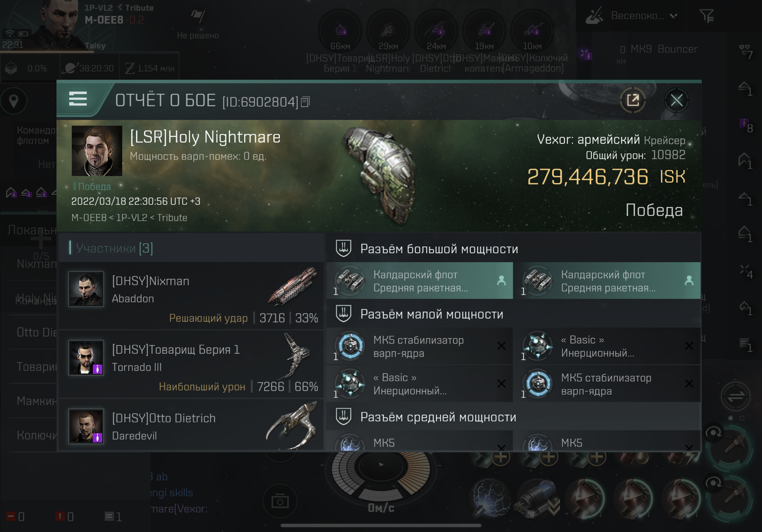Click Разъём средней мощности header

click(x=513, y=417)
